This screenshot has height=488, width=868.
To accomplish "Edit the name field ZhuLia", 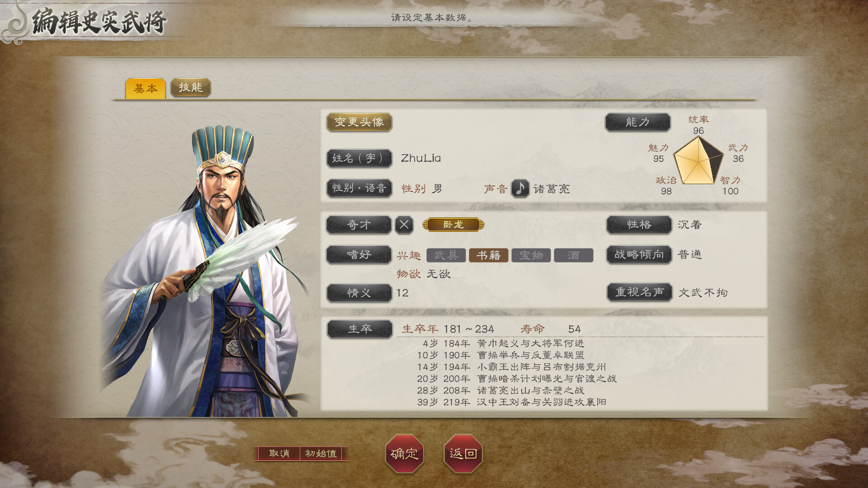I will (421, 158).
